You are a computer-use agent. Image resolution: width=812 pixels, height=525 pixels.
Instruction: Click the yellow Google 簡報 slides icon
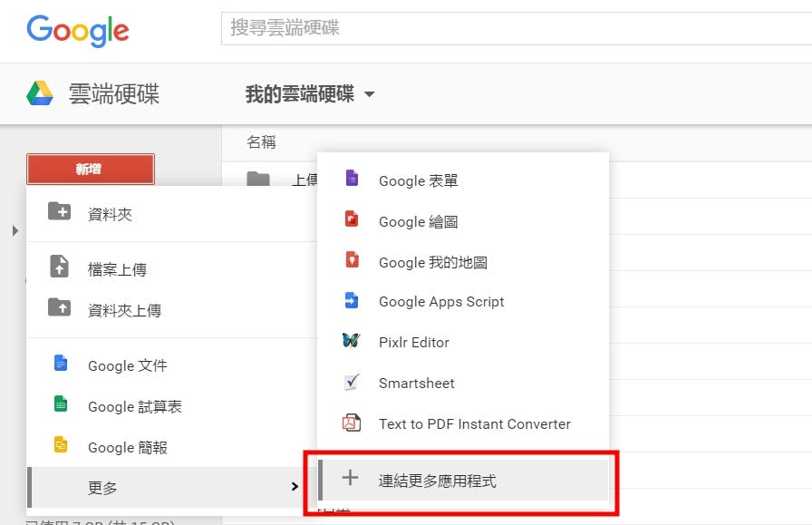click(x=61, y=444)
